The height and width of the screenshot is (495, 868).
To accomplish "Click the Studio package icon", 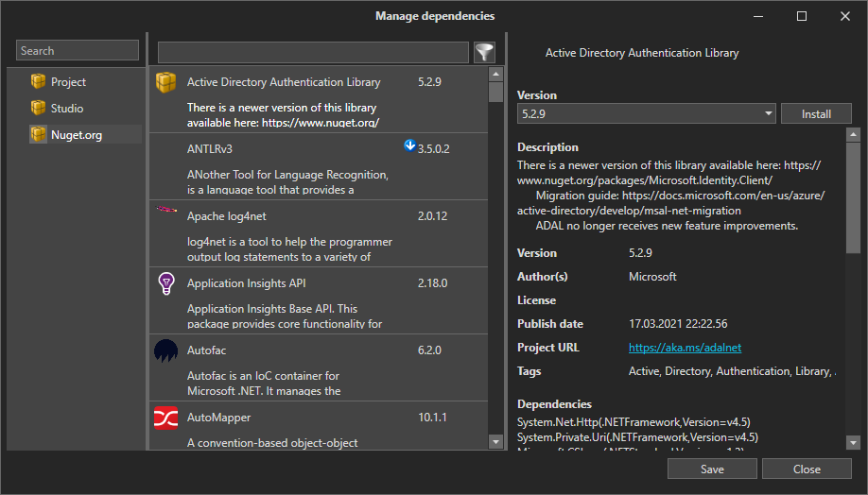I will click(38, 108).
